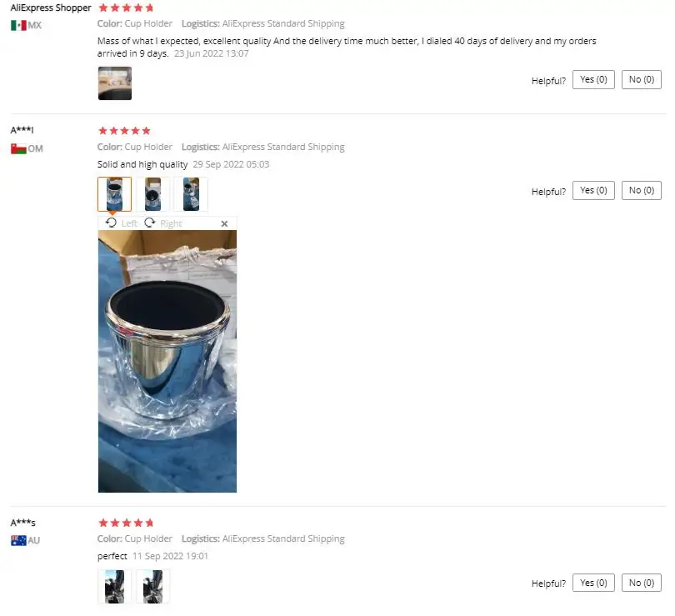This screenshot has height=616, width=675.
Task: Vote No on the OM review
Action: [642, 190]
